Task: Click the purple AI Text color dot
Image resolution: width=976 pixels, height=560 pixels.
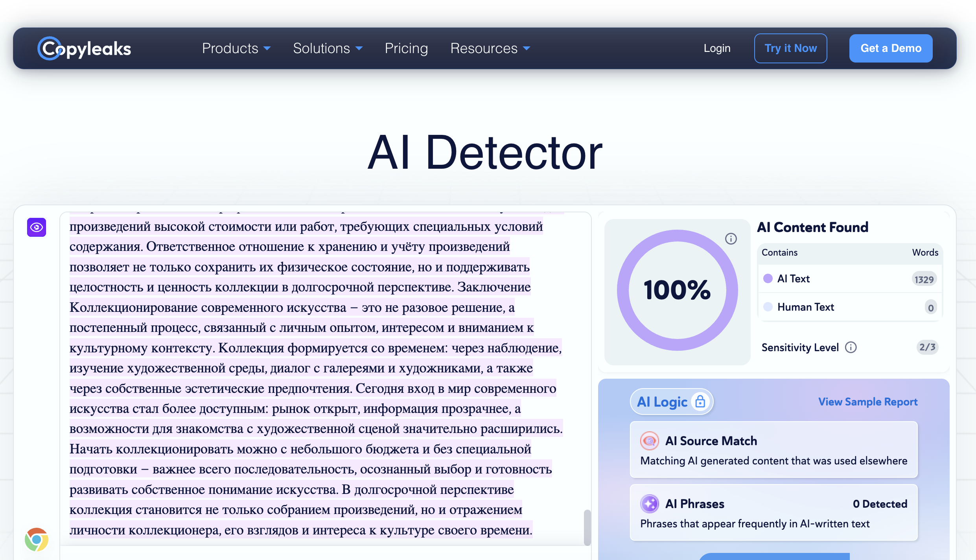Action: [x=768, y=278]
